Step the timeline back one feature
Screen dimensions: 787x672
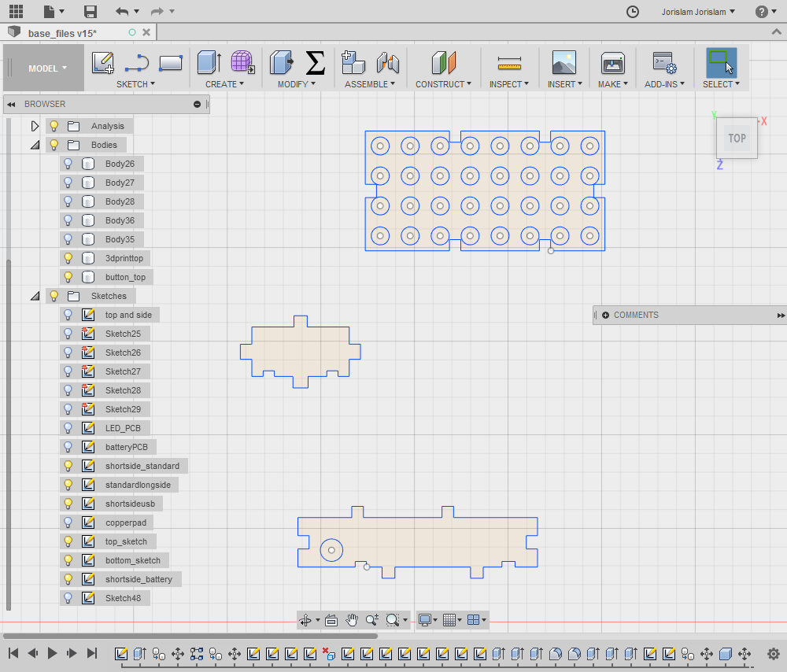33,653
